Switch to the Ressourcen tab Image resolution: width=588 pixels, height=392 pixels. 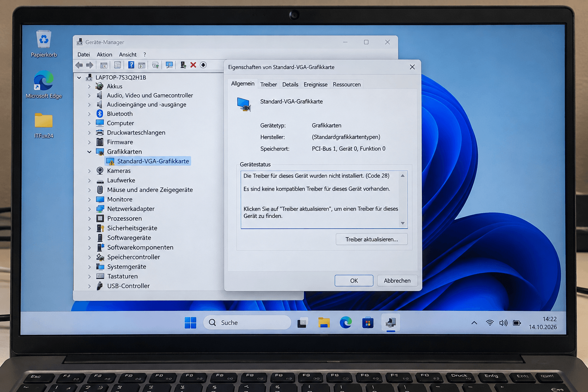[x=346, y=84]
